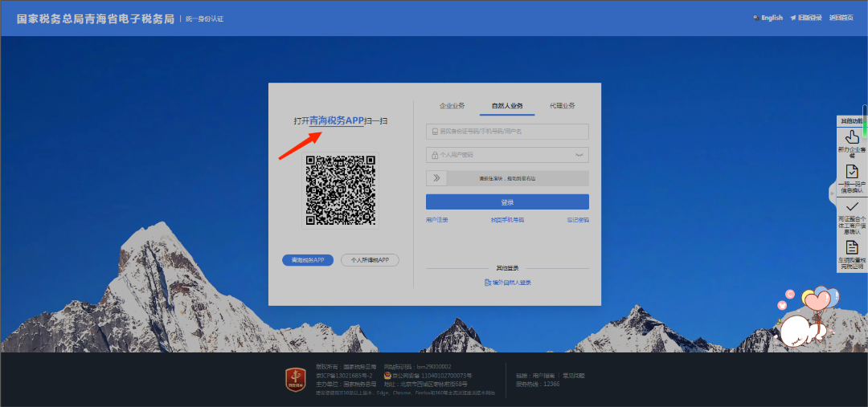Open the 用户指南 user guide link
Screen dimensions: 868x407
(x=545, y=376)
